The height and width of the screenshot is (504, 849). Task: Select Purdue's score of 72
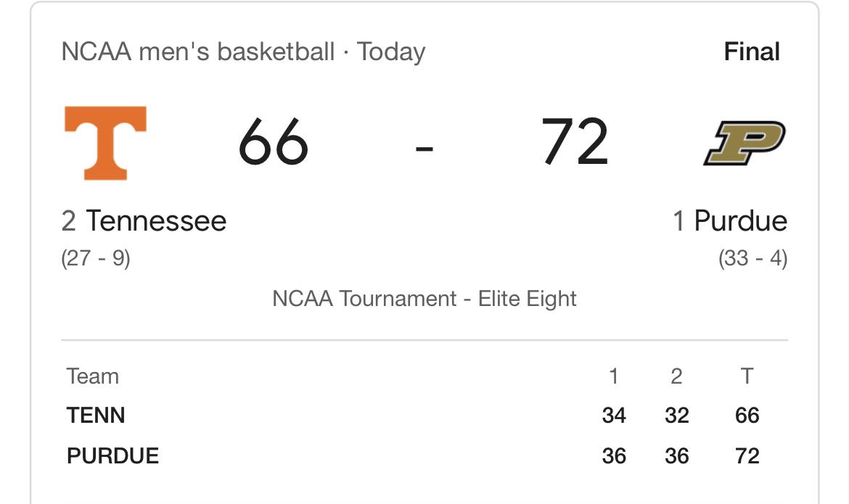pos(575,142)
